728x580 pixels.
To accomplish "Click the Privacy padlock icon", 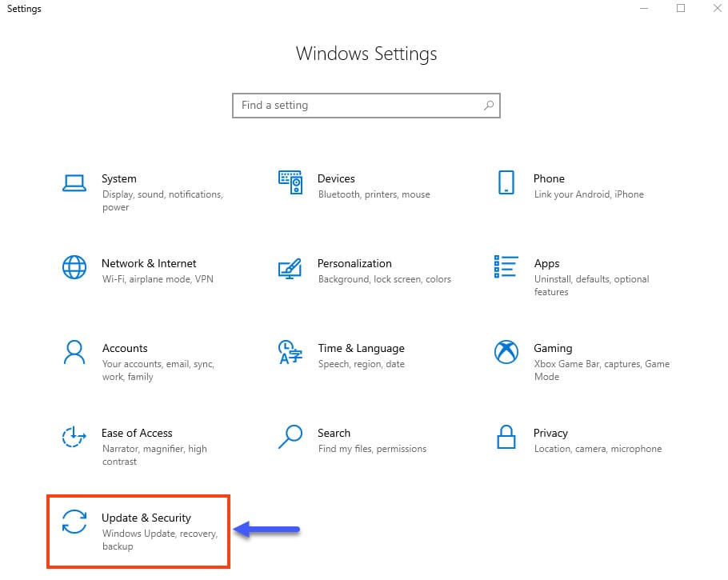I will (x=506, y=437).
